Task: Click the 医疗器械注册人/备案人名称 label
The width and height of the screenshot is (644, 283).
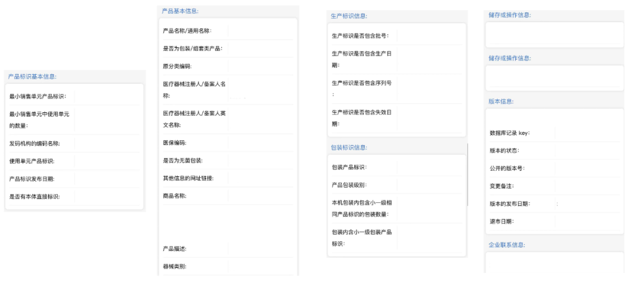Action: coord(194,90)
